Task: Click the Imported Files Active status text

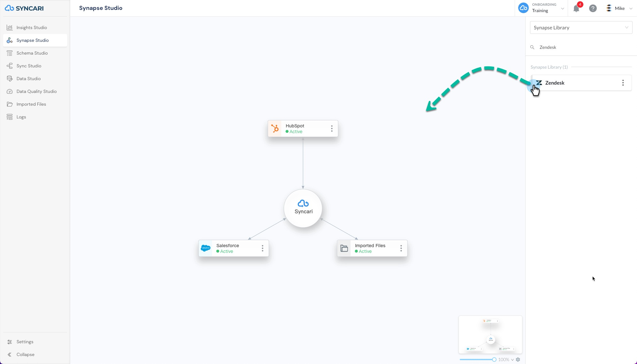Action: [x=365, y=251]
